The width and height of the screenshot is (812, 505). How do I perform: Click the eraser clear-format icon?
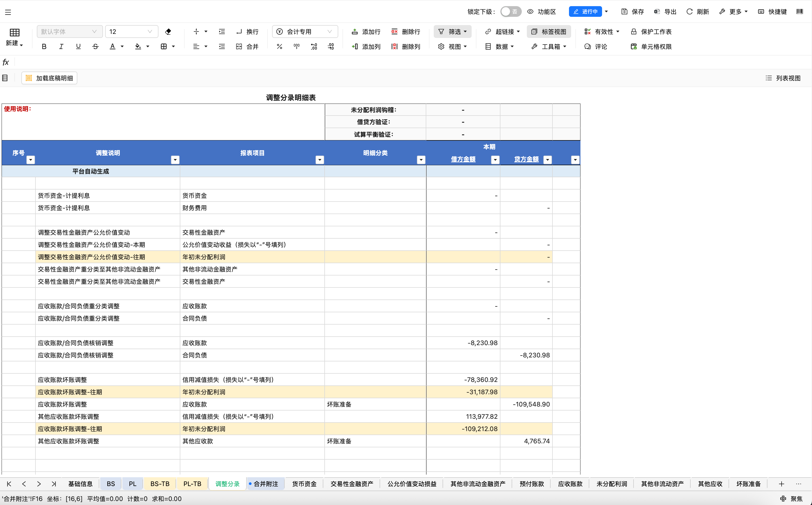pos(168,32)
